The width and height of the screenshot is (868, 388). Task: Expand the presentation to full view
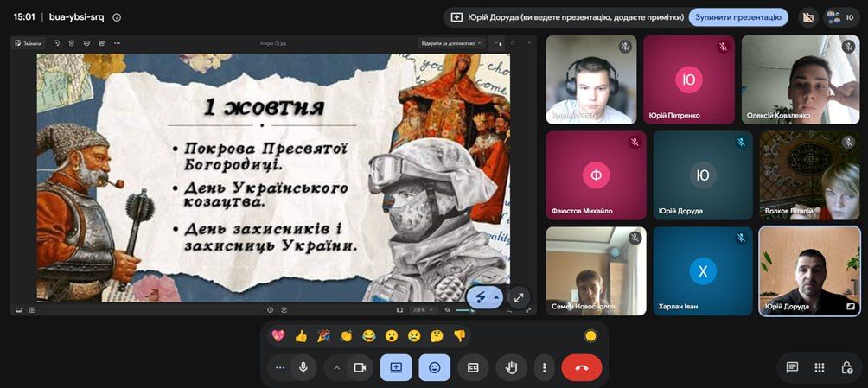pos(519,297)
